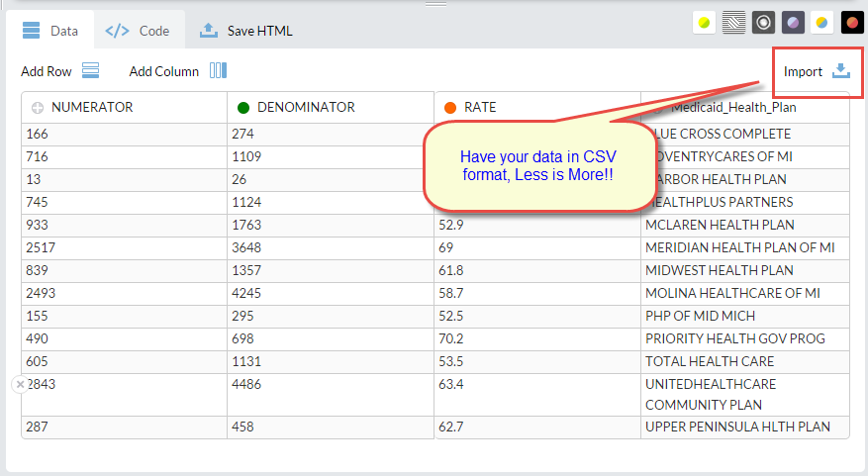868x476 pixels.
Task: Select the RATE column header text
Action: tap(480, 107)
